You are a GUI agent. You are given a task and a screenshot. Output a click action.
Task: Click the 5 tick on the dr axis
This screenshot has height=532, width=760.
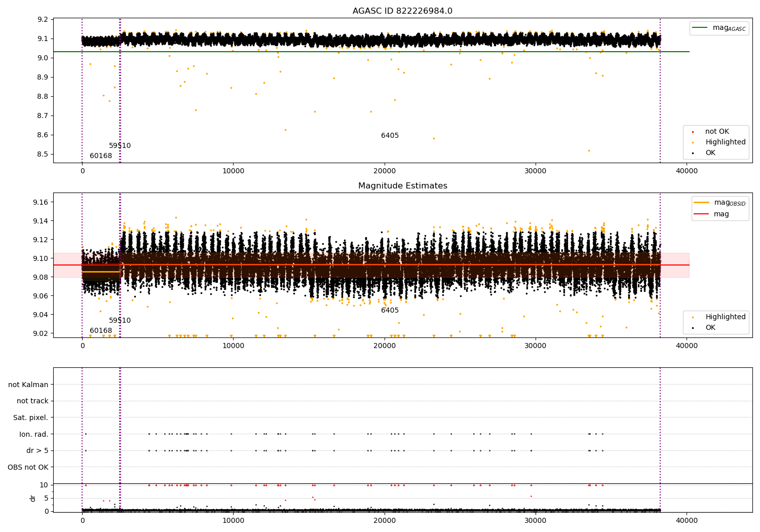pyautogui.click(x=47, y=499)
